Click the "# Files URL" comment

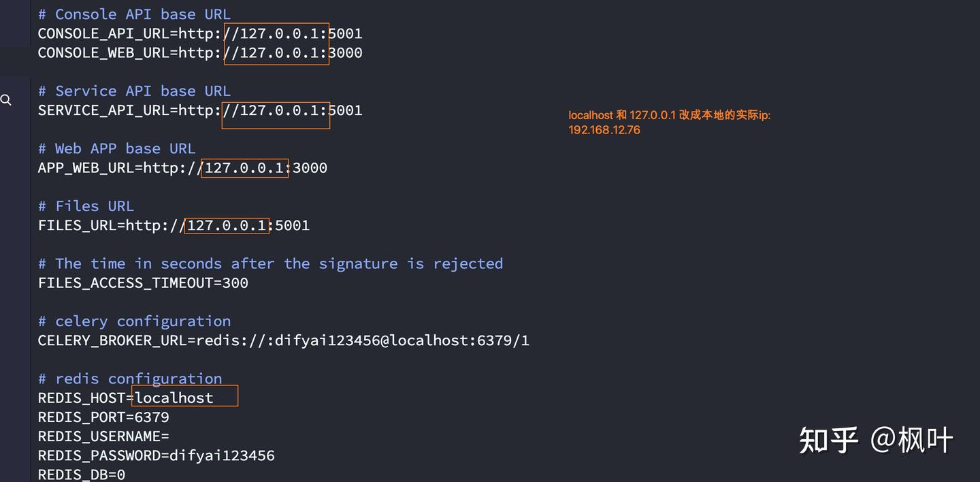(86, 206)
